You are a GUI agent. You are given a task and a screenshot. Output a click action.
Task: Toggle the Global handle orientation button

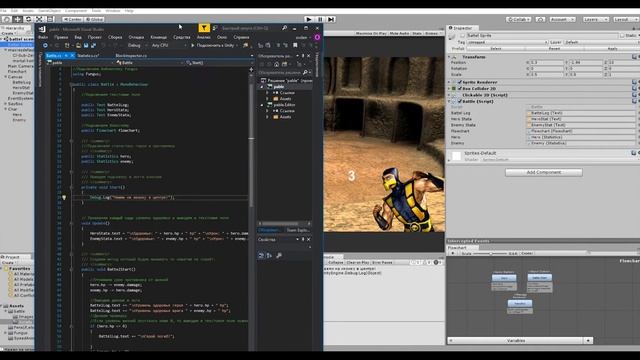(x=95, y=19)
